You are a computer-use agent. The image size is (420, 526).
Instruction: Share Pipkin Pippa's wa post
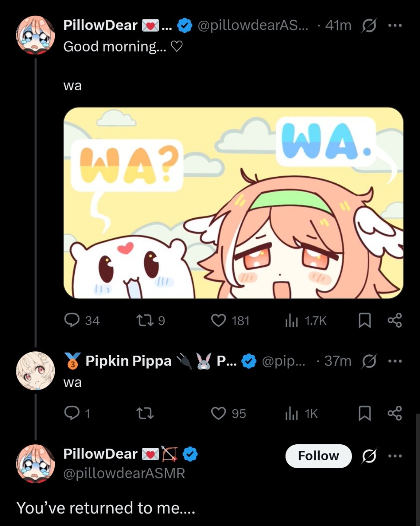pos(395,414)
